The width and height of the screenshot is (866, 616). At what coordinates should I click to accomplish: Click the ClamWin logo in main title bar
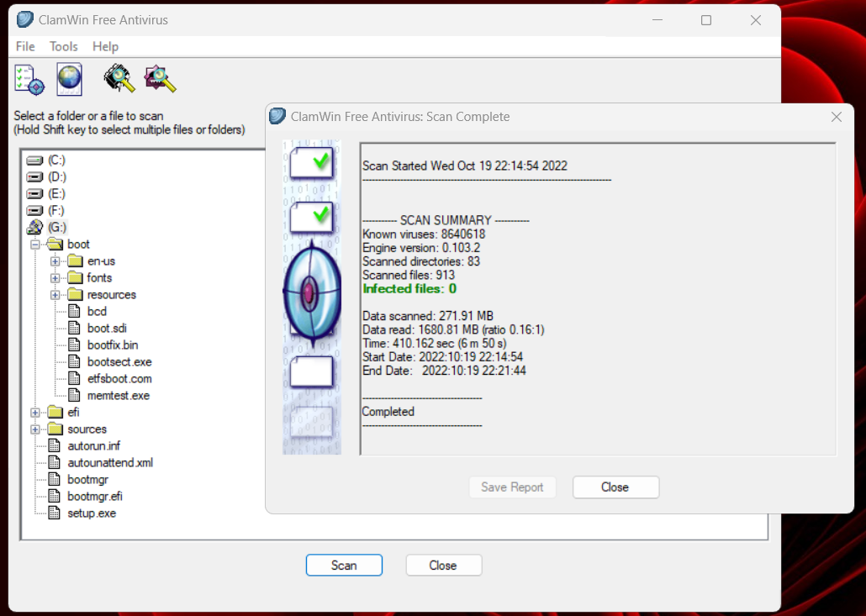pos(25,20)
